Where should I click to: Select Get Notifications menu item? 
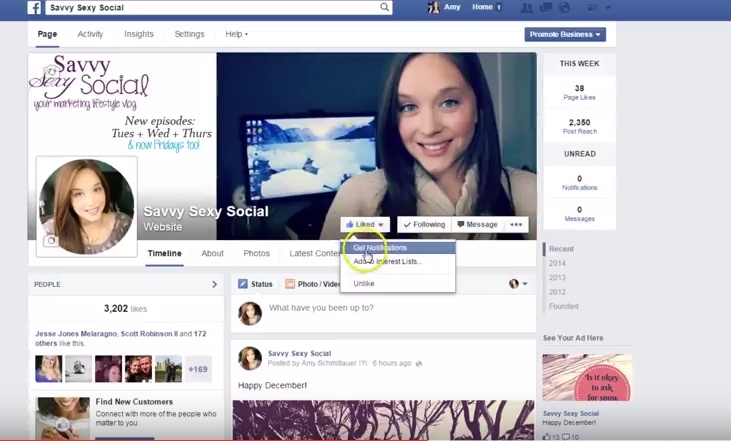click(x=398, y=248)
